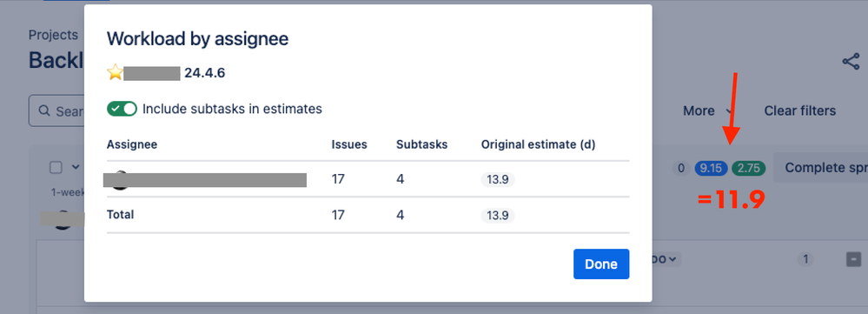868x314 pixels.
Task: Click the 13.9 estimate in the Total row
Action: coord(498,216)
